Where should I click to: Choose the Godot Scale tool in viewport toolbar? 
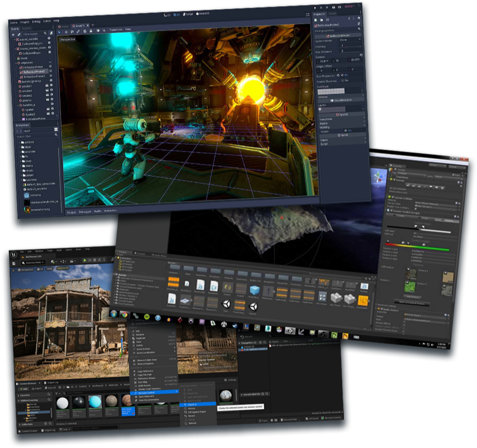tap(78, 31)
